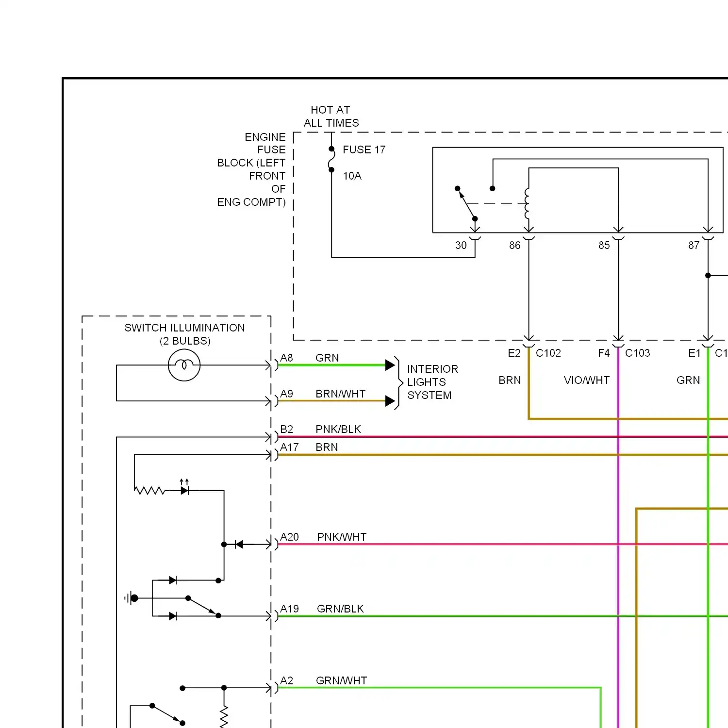Image resolution: width=728 pixels, height=728 pixels.
Task: Click relay terminal number 87
Action: point(694,245)
